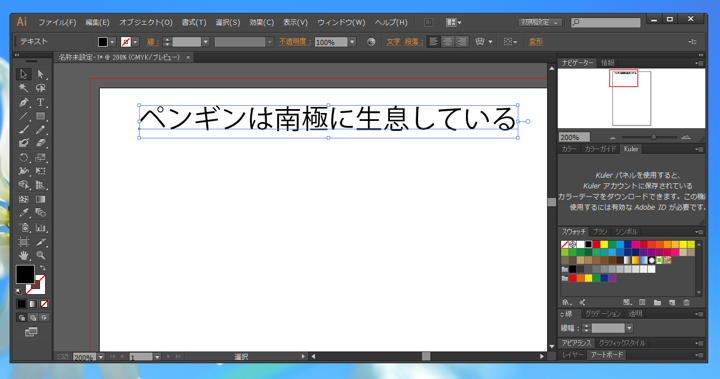Viewport: 720px width, 379px height.
Task: Enable Draw Inside mode
Action: point(44,317)
